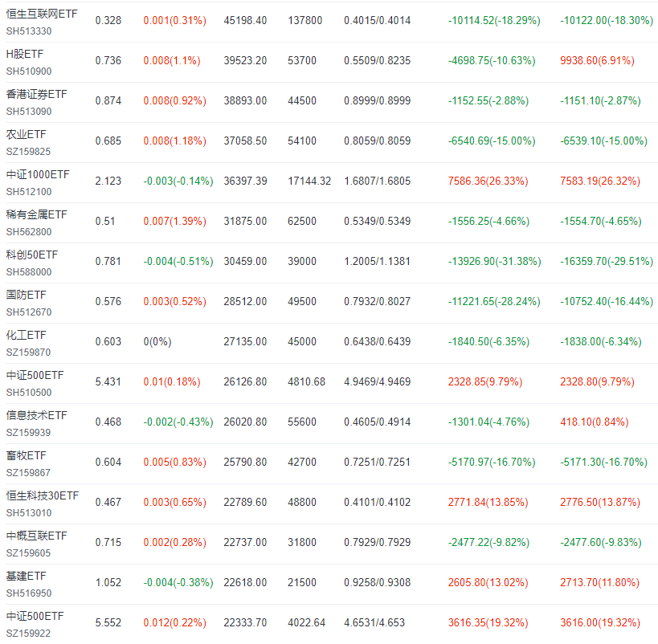
Task: Open the 香港证券ETF fund name
Action: click(36, 95)
